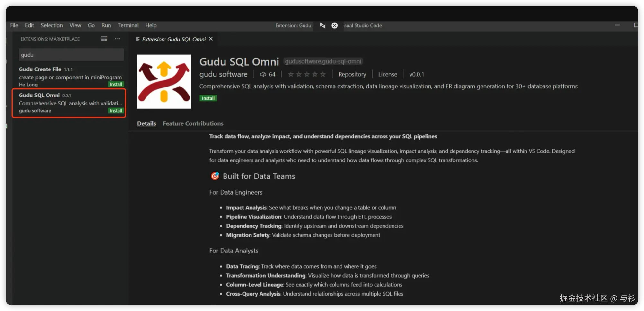The image size is (644, 311).
Task: Switch to the Feature Contributions tab
Action: pos(193,123)
